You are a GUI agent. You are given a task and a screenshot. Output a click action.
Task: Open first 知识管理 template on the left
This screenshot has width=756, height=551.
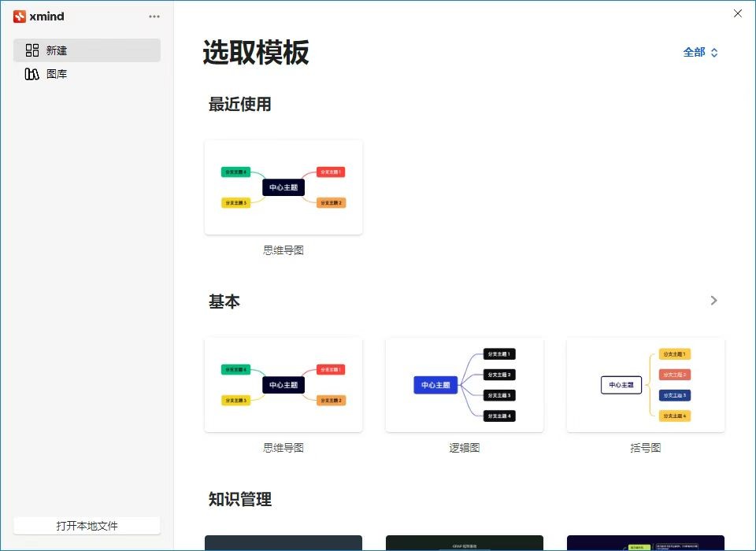coord(283,543)
